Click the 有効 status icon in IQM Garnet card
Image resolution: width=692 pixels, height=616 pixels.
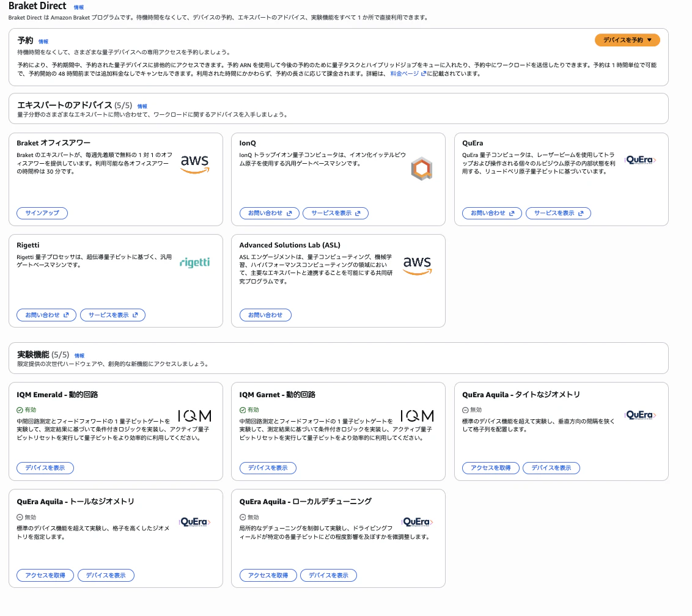click(243, 410)
